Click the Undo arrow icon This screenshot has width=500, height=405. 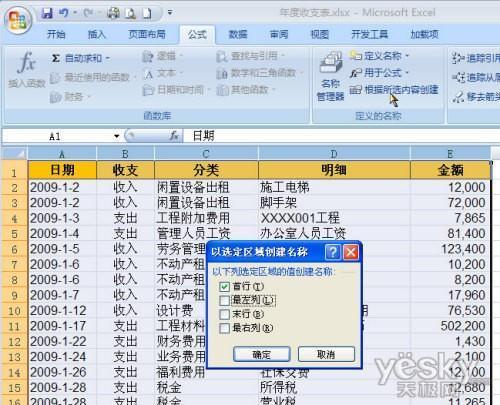63,13
